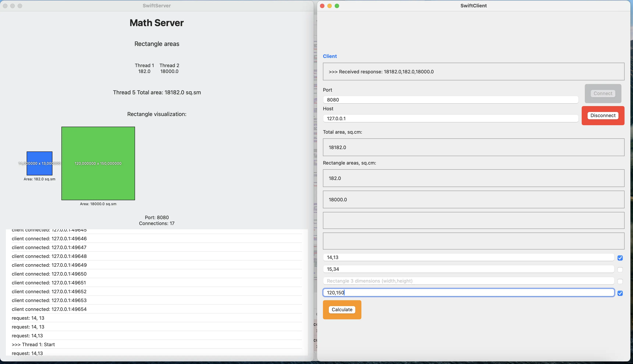Maximize SwiftClient with the green button

click(337, 6)
